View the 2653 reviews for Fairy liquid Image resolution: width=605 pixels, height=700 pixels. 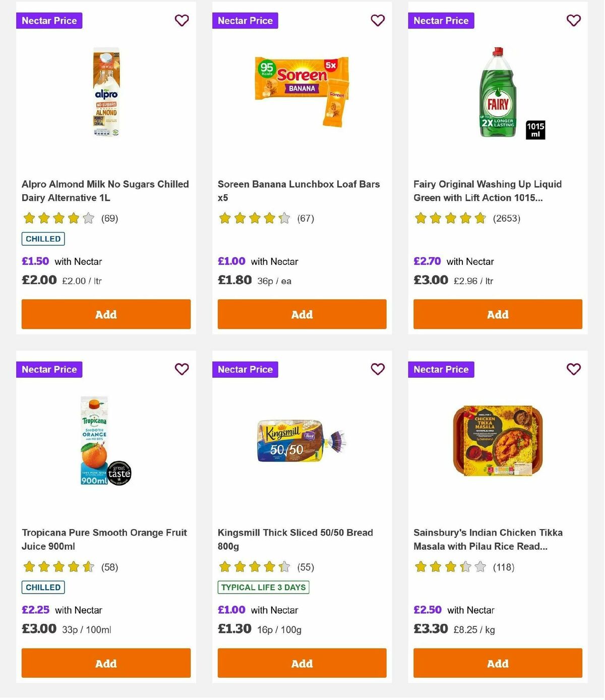click(x=507, y=218)
